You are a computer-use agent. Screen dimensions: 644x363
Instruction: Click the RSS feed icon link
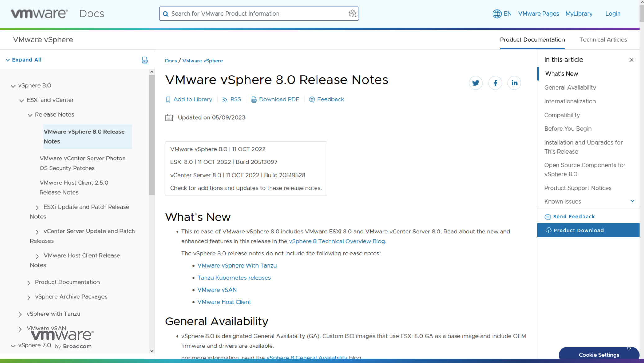tap(232, 99)
